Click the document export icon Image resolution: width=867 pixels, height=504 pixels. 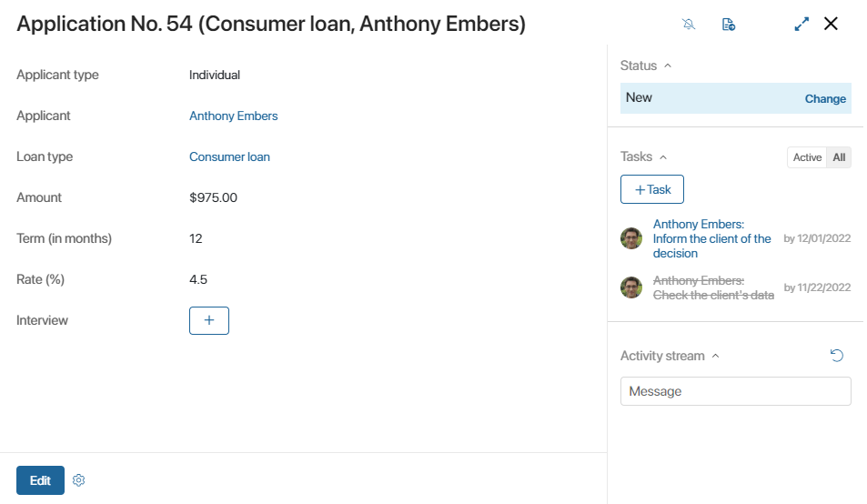click(x=728, y=25)
